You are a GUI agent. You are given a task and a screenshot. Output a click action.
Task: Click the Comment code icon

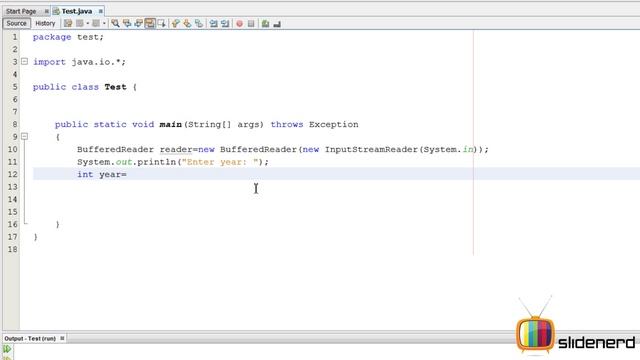265,24
